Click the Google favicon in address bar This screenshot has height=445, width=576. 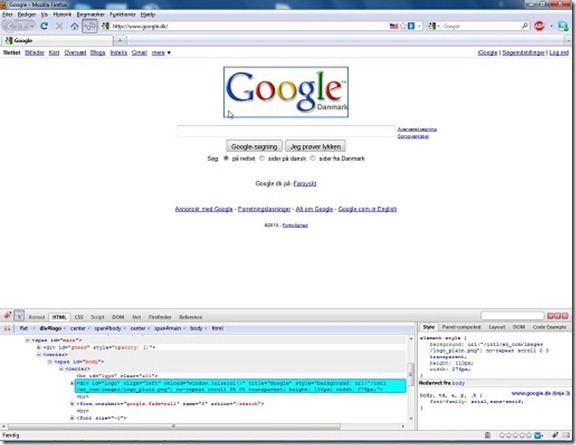pos(106,26)
